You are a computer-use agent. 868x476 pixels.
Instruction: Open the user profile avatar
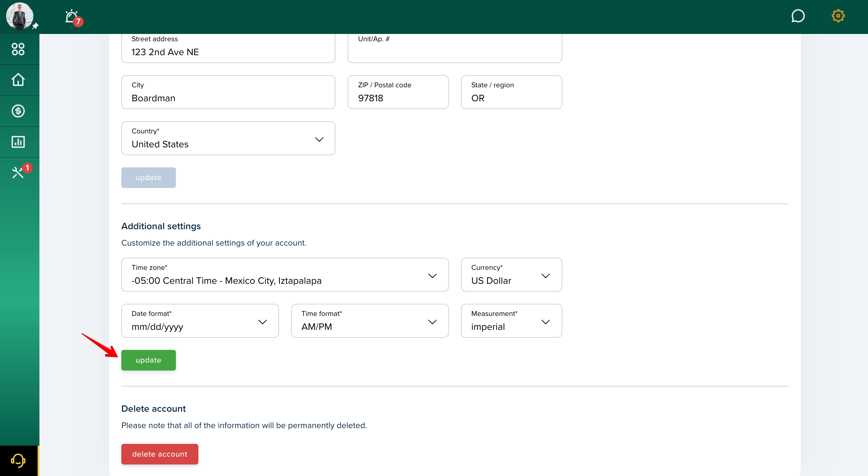click(19, 16)
